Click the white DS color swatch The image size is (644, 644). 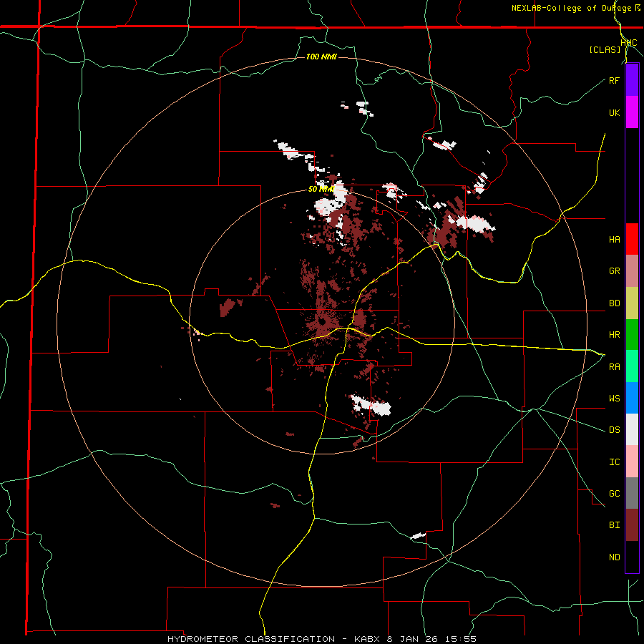click(632, 429)
